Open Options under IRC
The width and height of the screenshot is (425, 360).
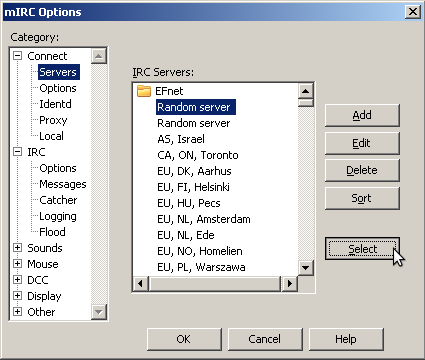58,168
